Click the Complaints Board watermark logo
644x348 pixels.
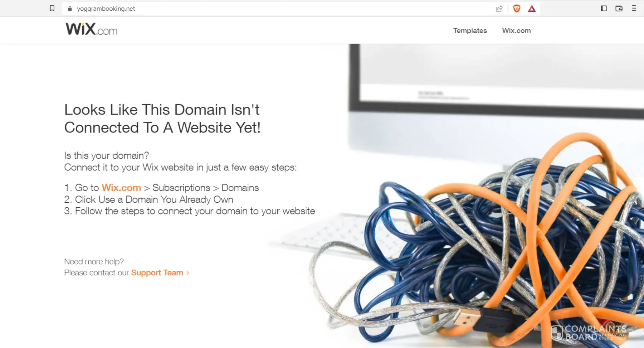(589, 333)
